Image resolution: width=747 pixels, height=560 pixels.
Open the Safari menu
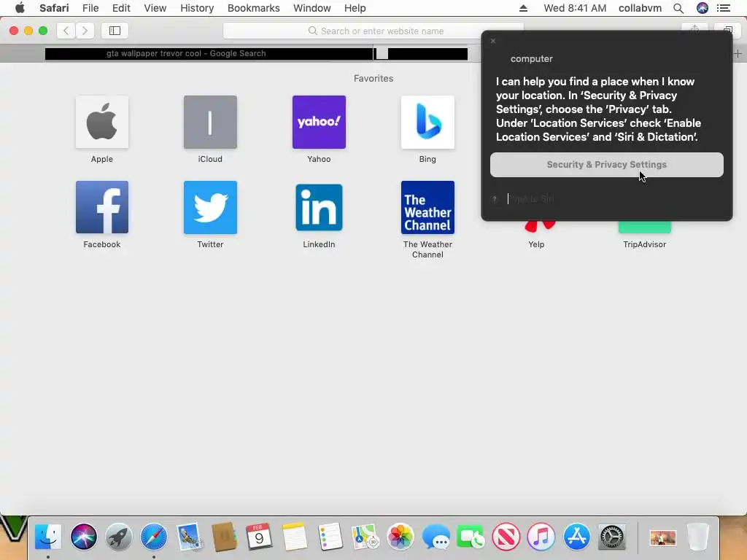point(54,8)
